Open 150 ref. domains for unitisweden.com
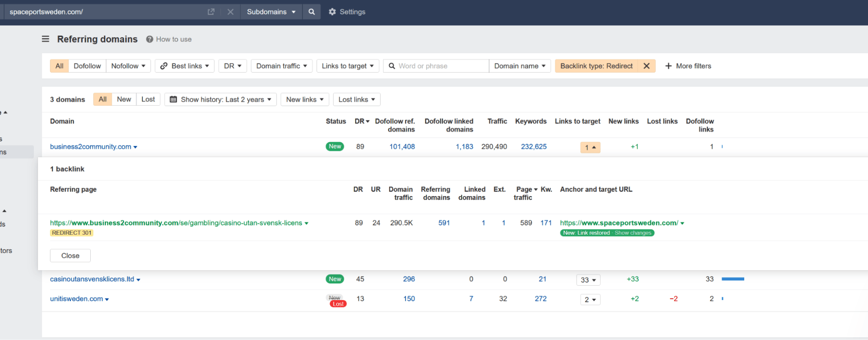868x340 pixels. (409, 299)
